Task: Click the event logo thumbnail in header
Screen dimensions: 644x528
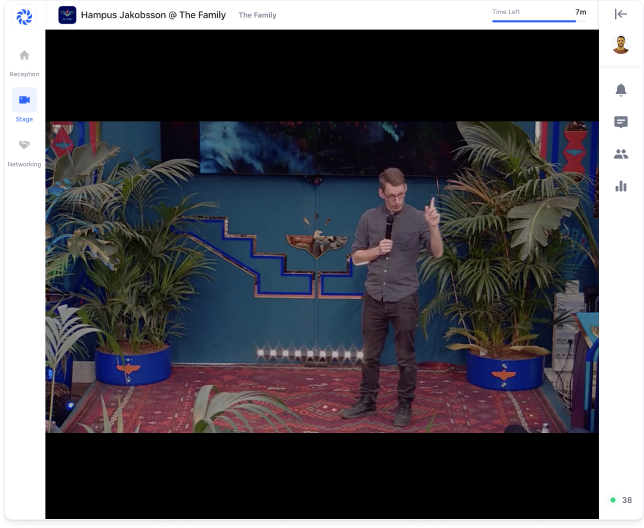Action: pyautogui.click(x=67, y=15)
